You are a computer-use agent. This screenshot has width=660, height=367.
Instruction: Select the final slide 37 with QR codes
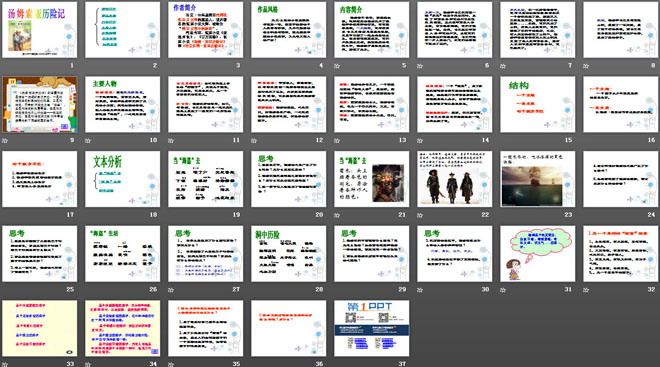click(x=372, y=328)
